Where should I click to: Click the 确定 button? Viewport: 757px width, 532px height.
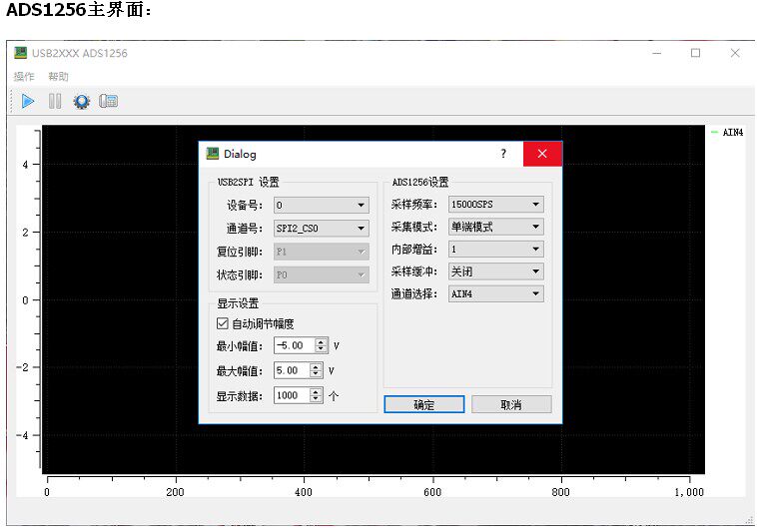point(423,404)
